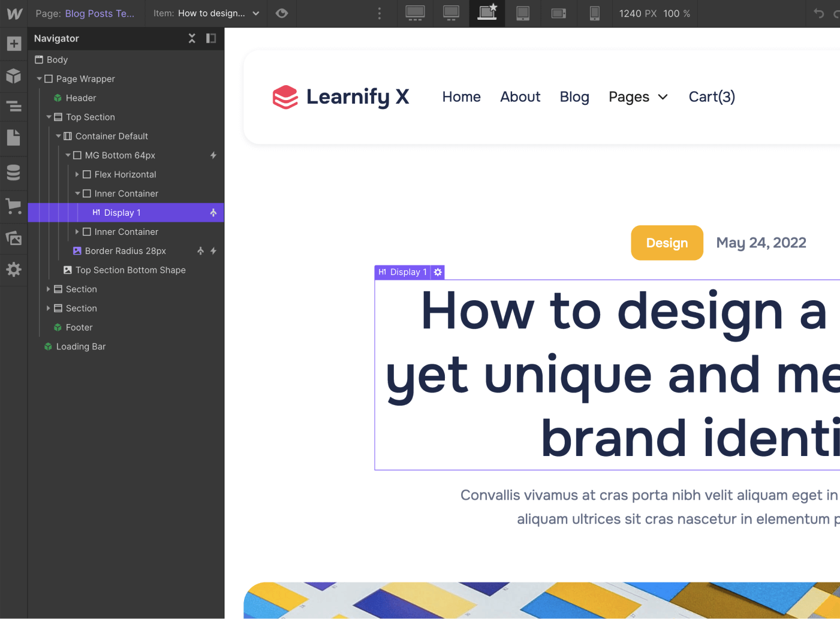Select the Cart(3) link in the navbar
The width and height of the screenshot is (840, 619).
tap(712, 96)
